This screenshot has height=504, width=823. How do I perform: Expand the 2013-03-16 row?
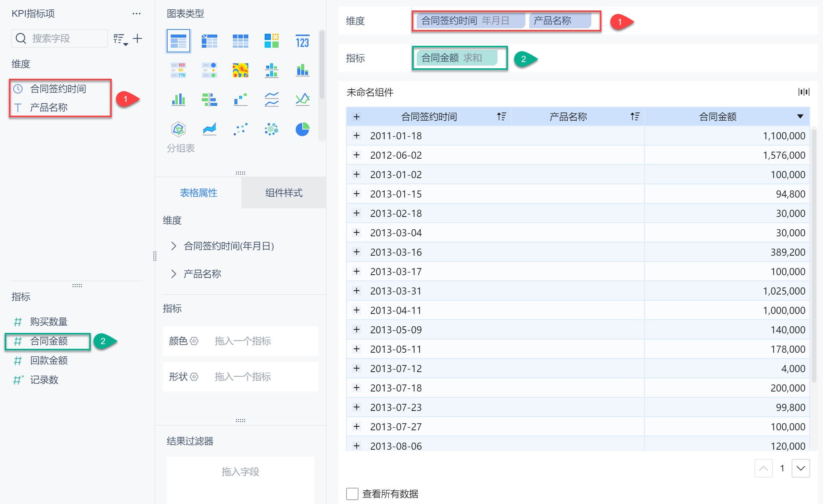pyautogui.click(x=357, y=252)
